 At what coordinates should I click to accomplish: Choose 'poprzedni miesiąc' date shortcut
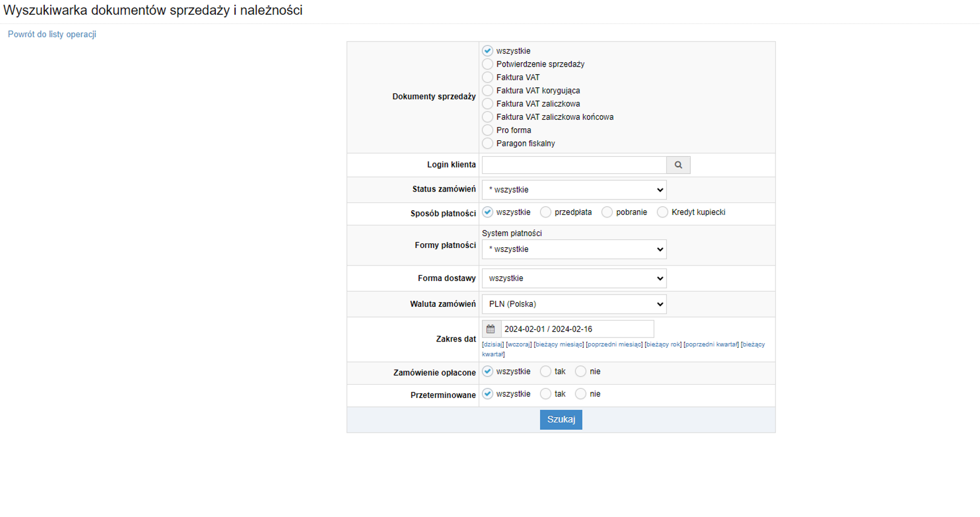point(614,344)
